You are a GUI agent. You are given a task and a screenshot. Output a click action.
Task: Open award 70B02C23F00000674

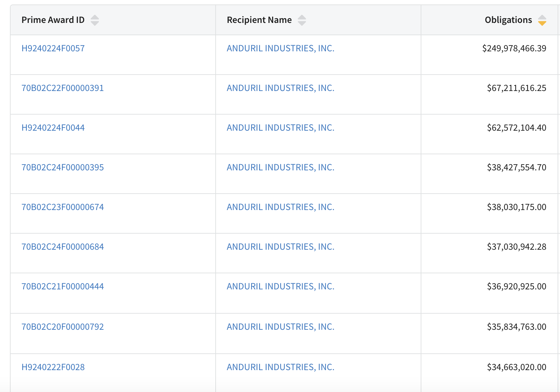[x=63, y=207]
